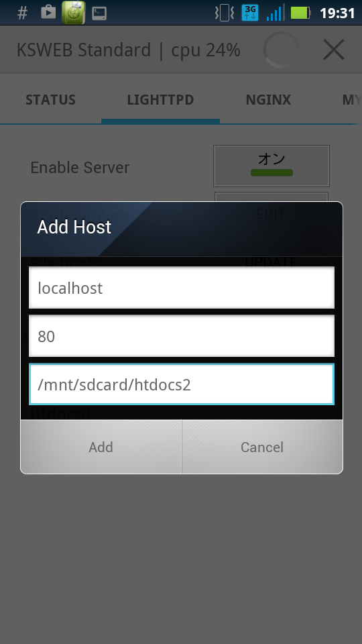Tap the loading spinner beside cpu usage
Image resolution: width=362 pixels, height=644 pixels.
[282, 50]
